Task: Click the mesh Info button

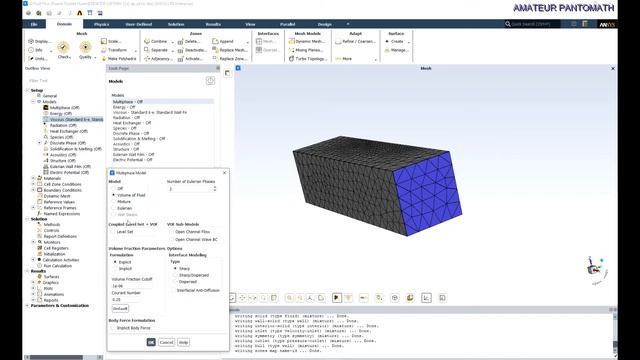Action: (35, 50)
